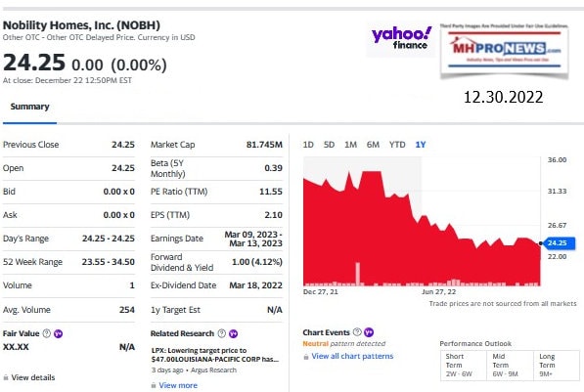Screen dimensions: 584x392
Task: Switch chart range to YTD
Action: click(397, 145)
